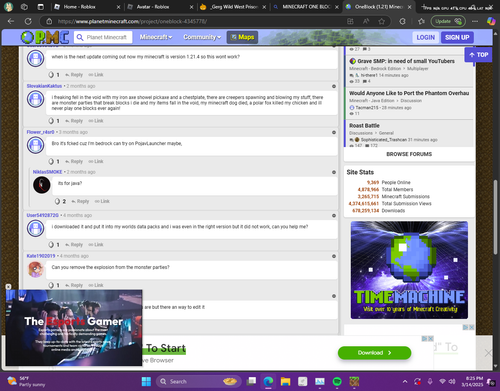
Task: Open options dot on Kate1902019 comment
Action: pos(334,256)
